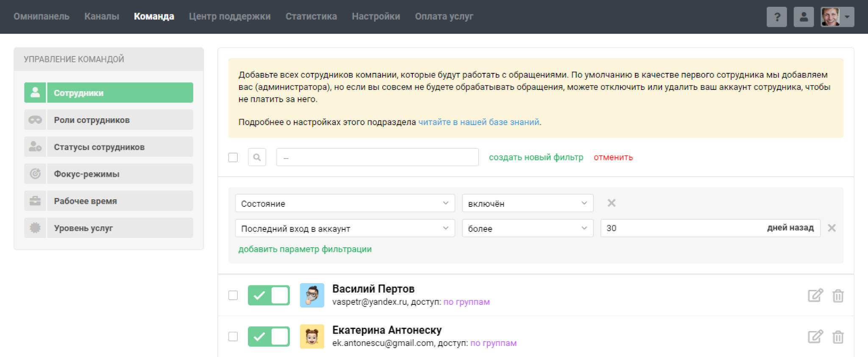
Task: Open the Состояние parameter dropdown
Action: click(x=345, y=204)
